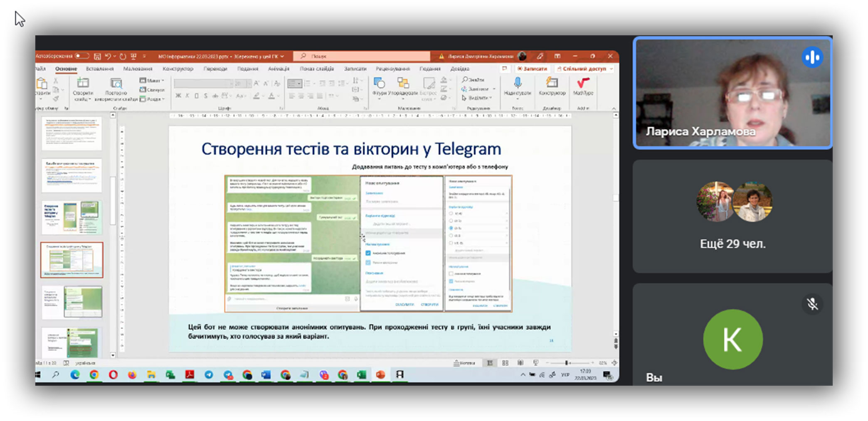Screen dimensions: 868x421
Task: Open the Undo history dropdown arrow
Action: point(114,56)
